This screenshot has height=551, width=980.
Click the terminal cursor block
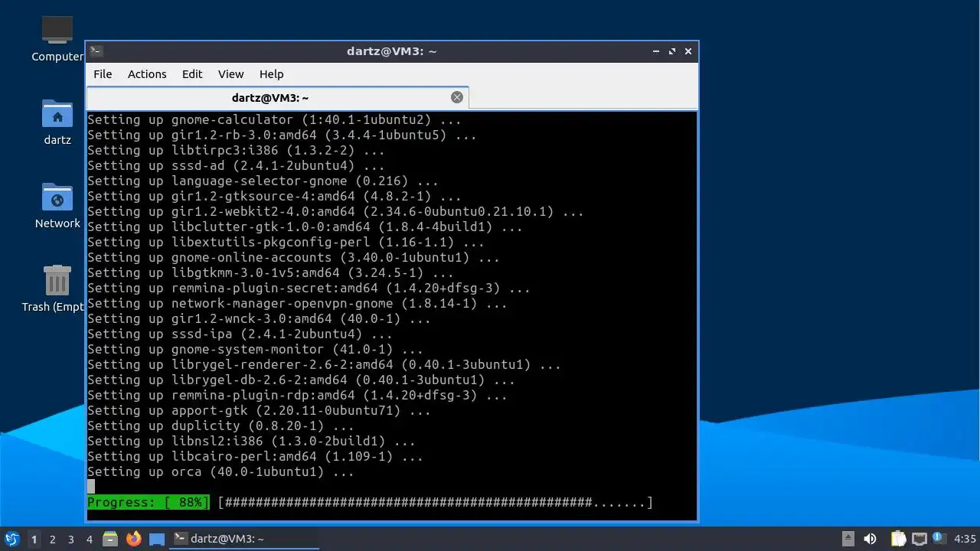pos(91,486)
